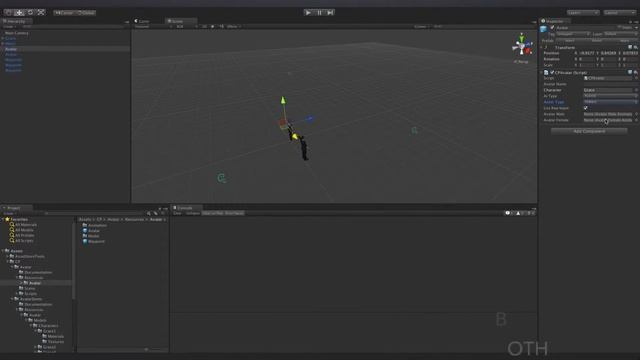Click the Pause button

click(x=319, y=13)
